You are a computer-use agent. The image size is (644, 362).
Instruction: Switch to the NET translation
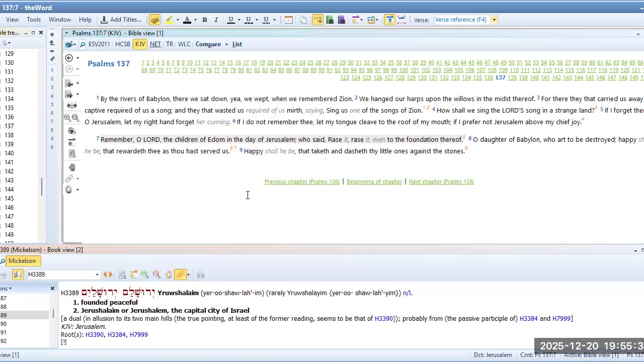155,44
